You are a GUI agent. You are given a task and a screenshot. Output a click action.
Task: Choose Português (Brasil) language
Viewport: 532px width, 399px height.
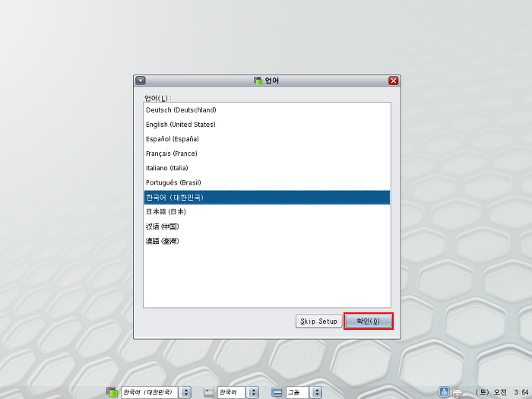tap(267, 183)
